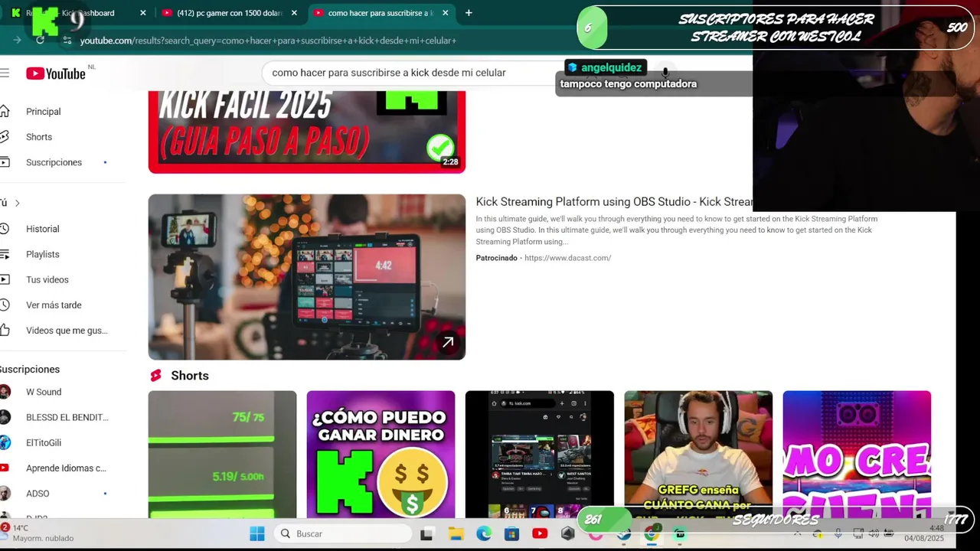The width and height of the screenshot is (980, 551).
Task: Open ElTitoGili subscription channel
Action: point(44,442)
